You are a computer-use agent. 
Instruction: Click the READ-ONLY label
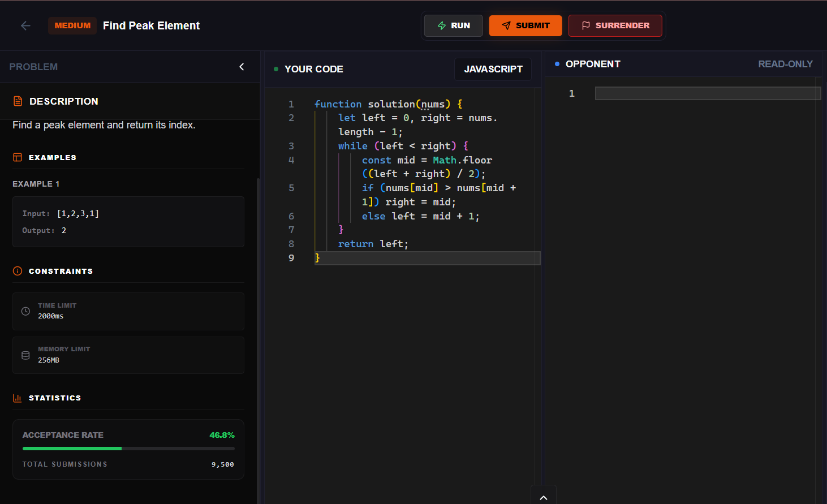pyautogui.click(x=785, y=64)
